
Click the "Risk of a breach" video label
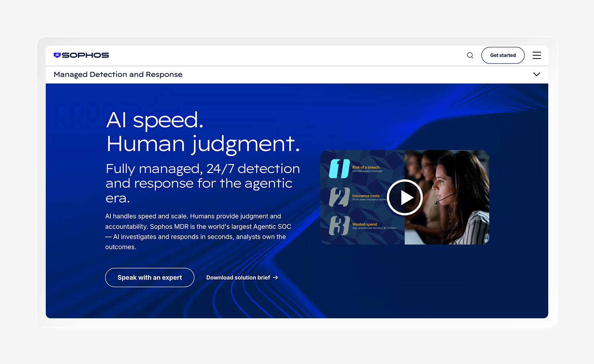coord(366,167)
